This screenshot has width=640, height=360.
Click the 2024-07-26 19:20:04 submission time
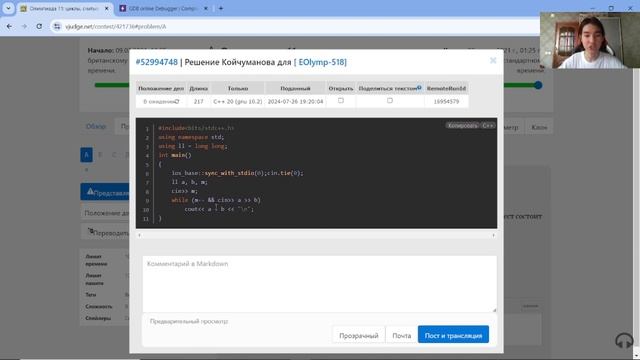(295, 101)
